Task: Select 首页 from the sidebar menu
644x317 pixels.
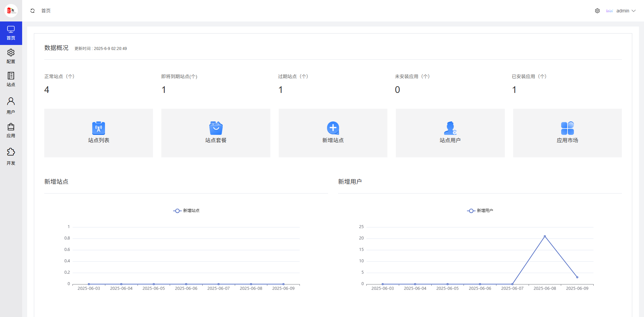Action: coord(11,33)
